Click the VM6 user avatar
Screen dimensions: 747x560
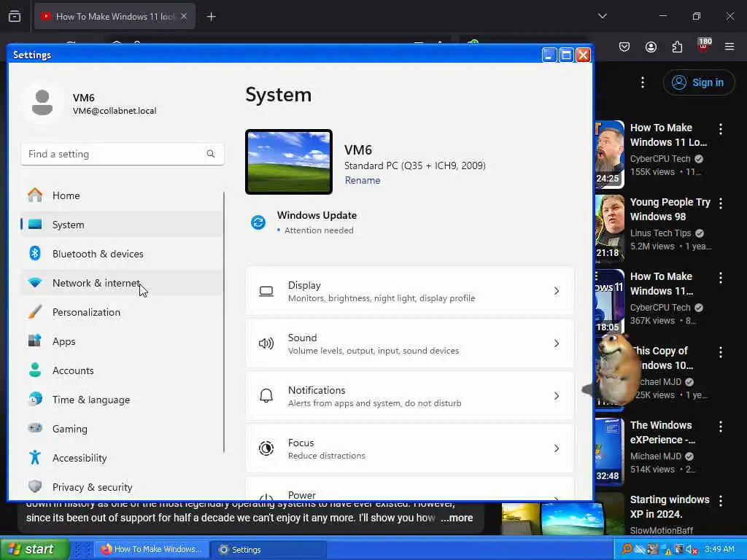click(x=42, y=103)
